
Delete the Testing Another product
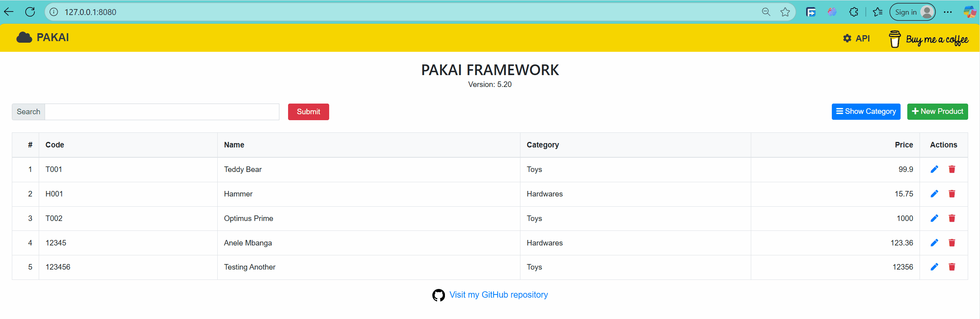tap(952, 267)
